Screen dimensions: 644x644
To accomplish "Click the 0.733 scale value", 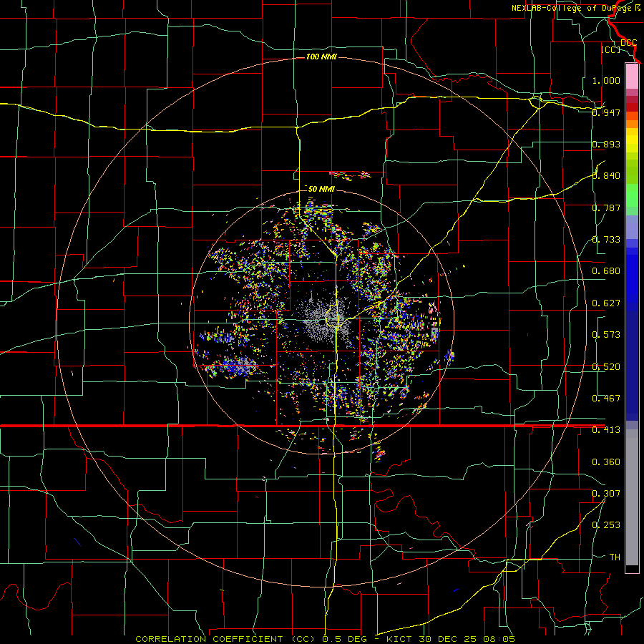I will [606, 240].
